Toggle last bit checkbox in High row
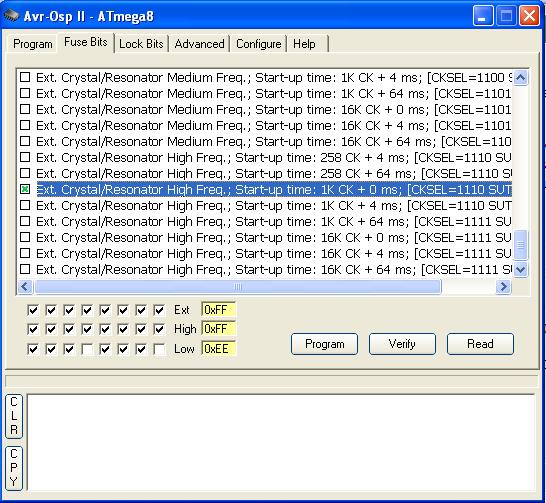Screen dimensions: 546x503 159,329
